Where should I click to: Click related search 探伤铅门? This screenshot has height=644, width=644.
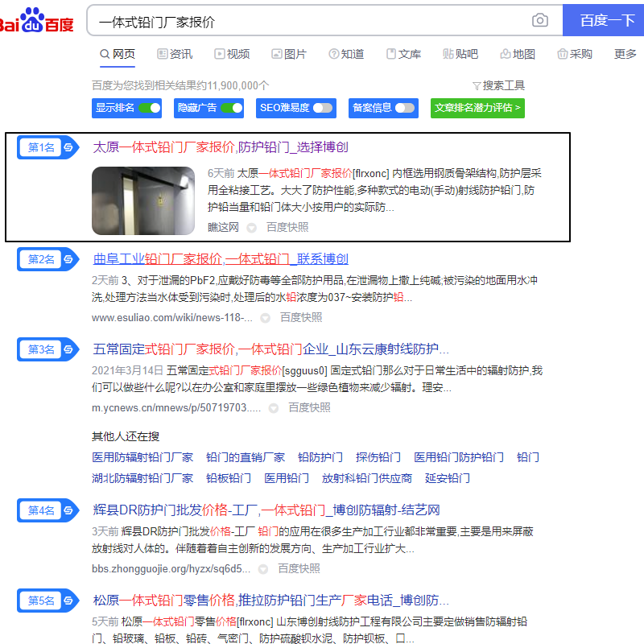click(x=378, y=457)
